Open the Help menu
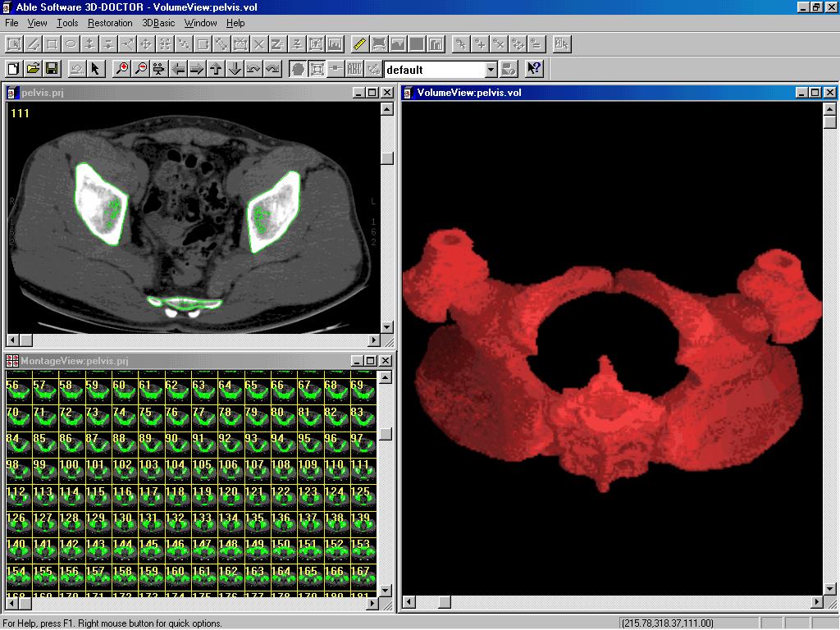Viewport: 840px width, 630px height. (x=235, y=23)
